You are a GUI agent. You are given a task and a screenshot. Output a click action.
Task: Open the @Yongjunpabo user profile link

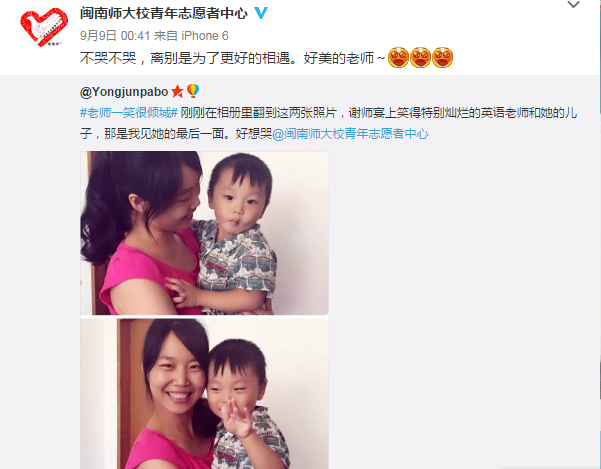click(x=124, y=92)
